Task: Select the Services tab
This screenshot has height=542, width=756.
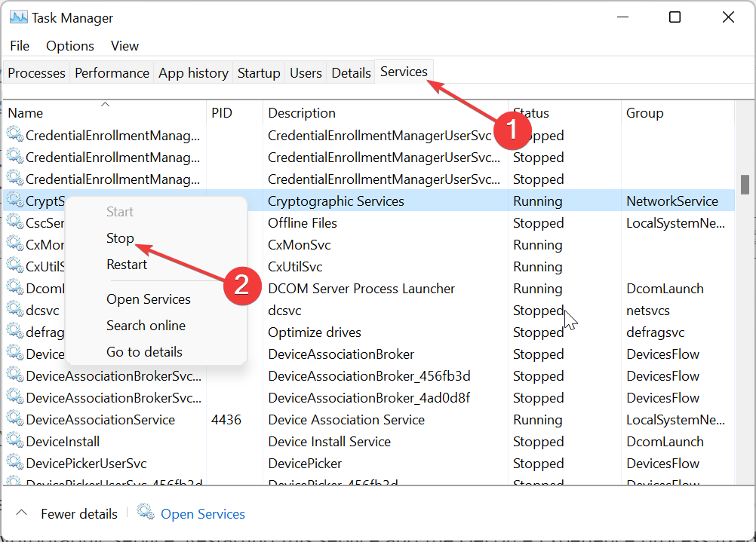Action: coord(404,72)
